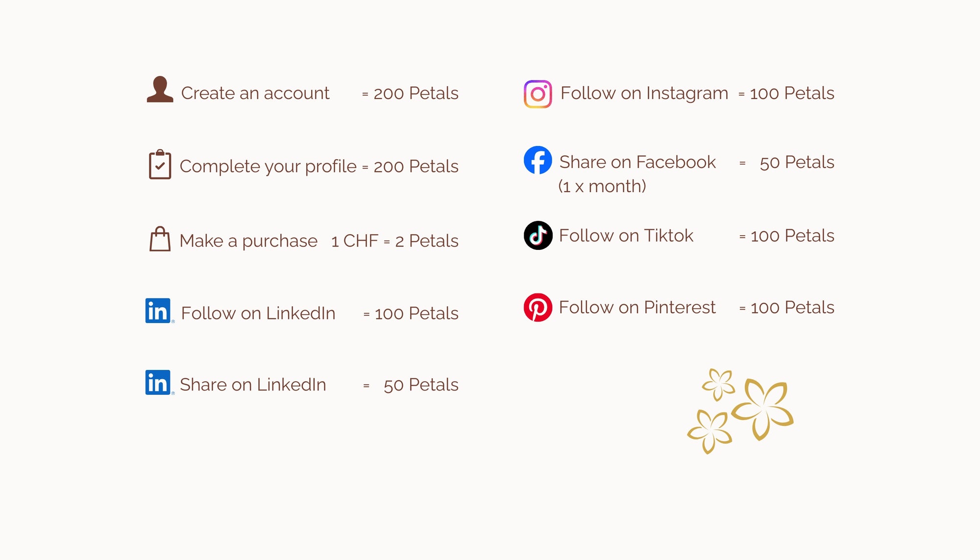Select the Create an account text
The image size is (980, 560).
pyautogui.click(x=255, y=93)
